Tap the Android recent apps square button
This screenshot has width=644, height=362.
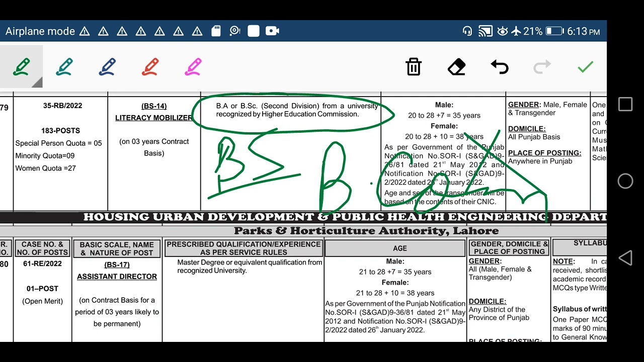[625, 104]
